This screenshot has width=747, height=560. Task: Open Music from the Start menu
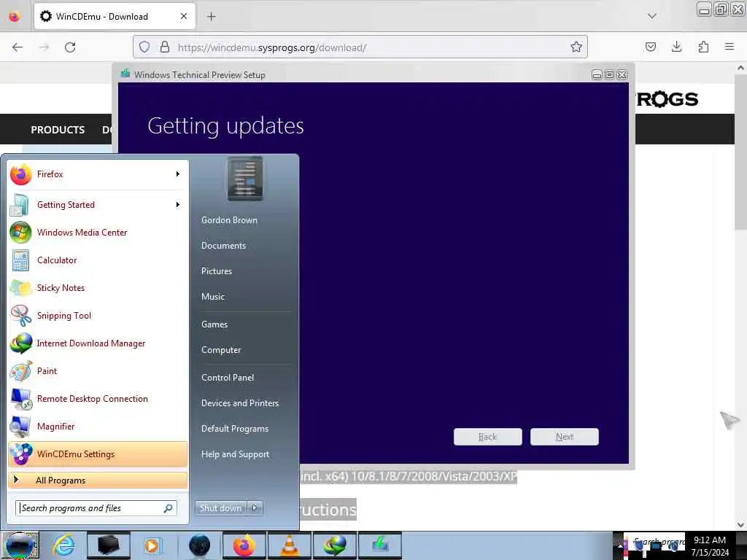point(212,297)
